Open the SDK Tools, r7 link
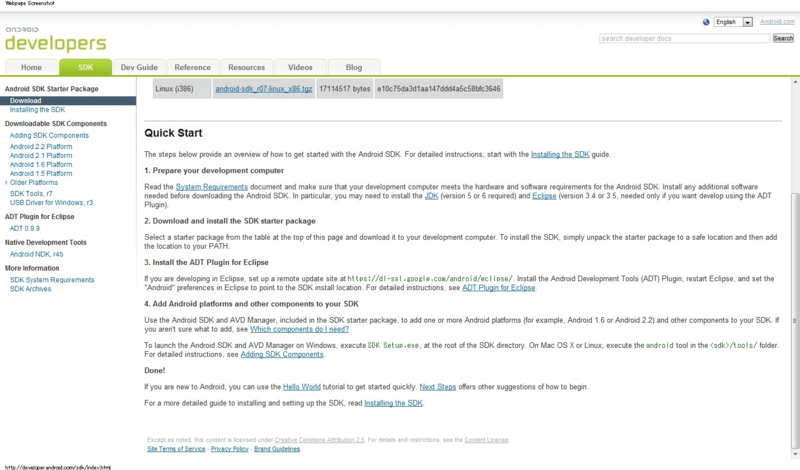Viewport: 800px width, 470px height. (31, 193)
